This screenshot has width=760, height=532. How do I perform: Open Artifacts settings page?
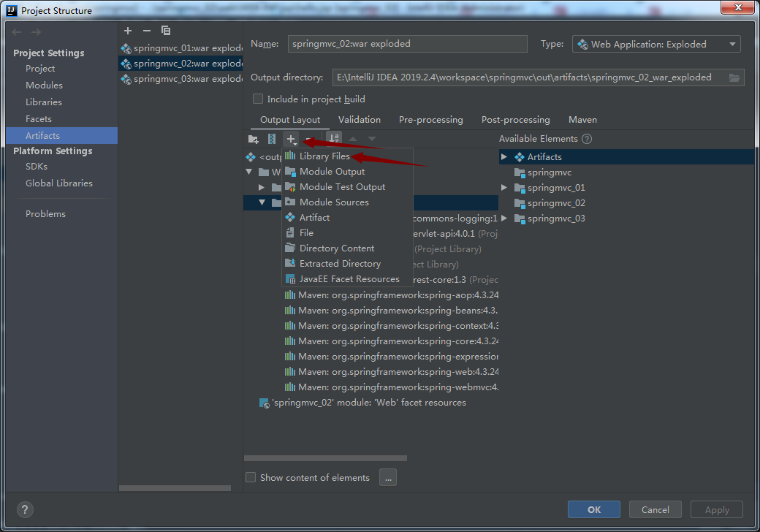click(x=62, y=136)
